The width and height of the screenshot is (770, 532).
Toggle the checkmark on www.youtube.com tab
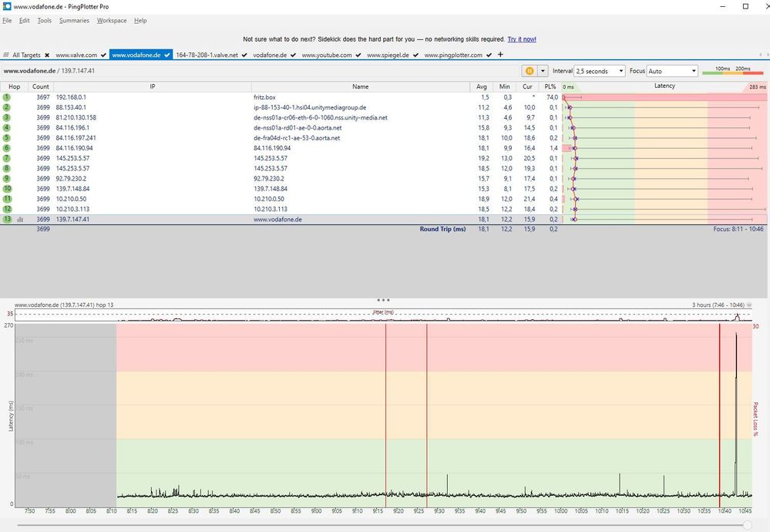358,56
